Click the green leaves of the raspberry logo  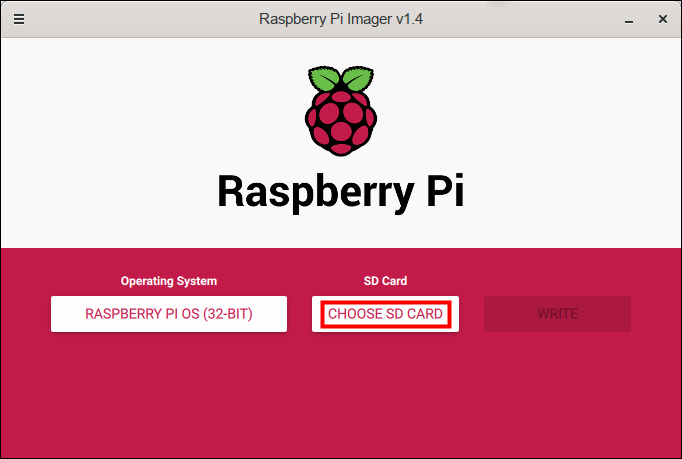point(340,79)
